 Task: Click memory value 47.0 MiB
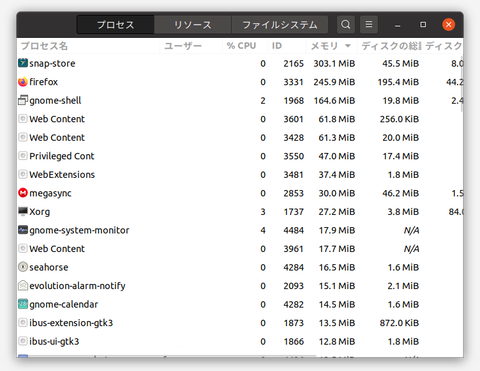tap(337, 156)
